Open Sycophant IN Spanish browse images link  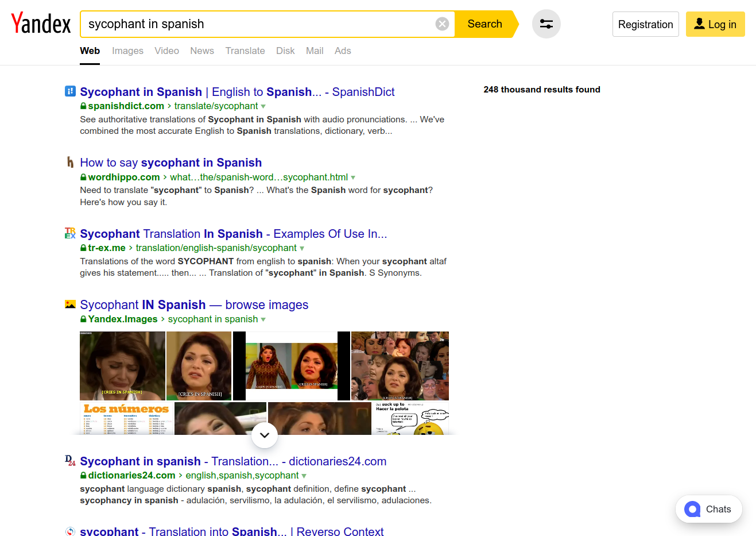tap(194, 305)
